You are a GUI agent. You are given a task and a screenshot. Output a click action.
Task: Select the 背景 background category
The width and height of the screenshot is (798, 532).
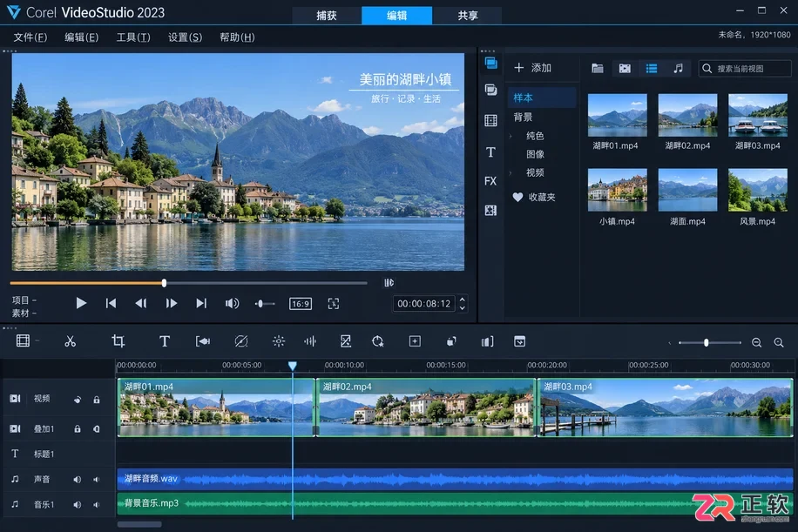[x=524, y=117]
